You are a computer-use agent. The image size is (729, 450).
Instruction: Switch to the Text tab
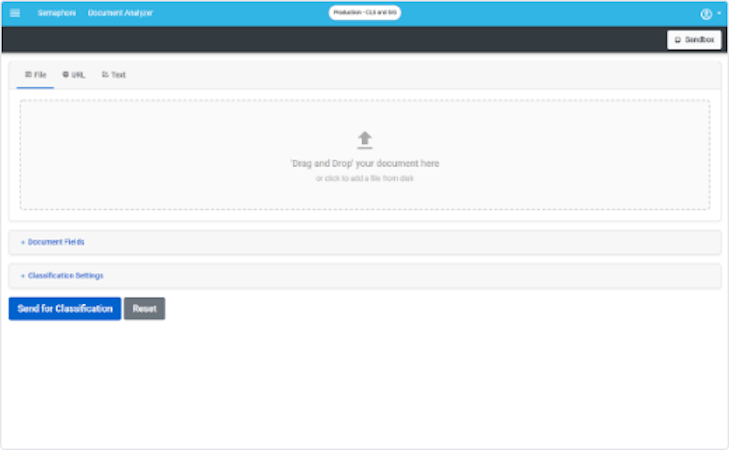[x=114, y=75]
